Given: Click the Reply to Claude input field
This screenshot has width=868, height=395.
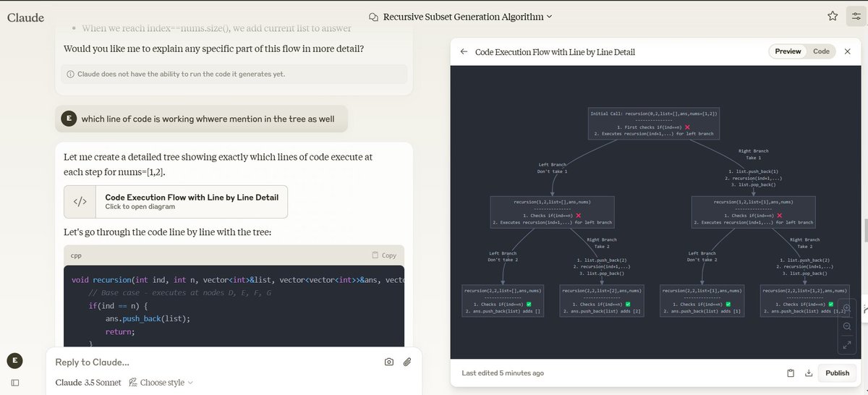Looking at the screenshot, I should click(x=217, y=362).
